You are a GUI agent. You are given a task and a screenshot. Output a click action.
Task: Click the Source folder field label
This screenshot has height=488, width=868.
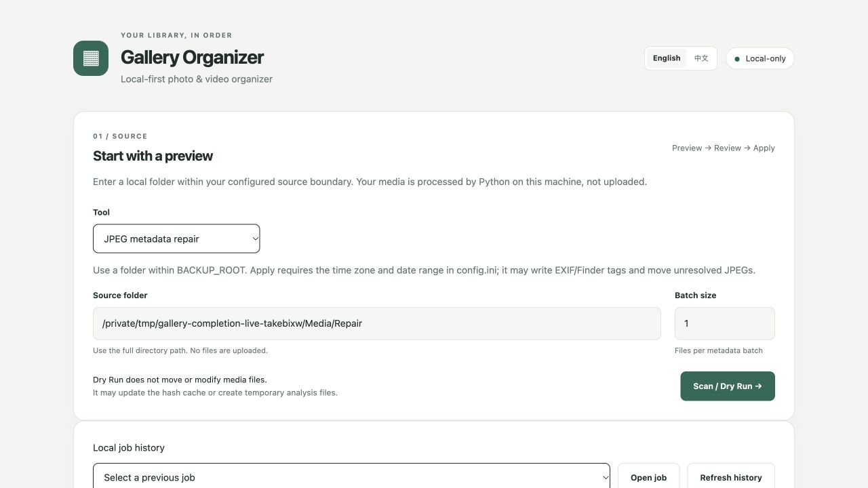tap(120, 296)
